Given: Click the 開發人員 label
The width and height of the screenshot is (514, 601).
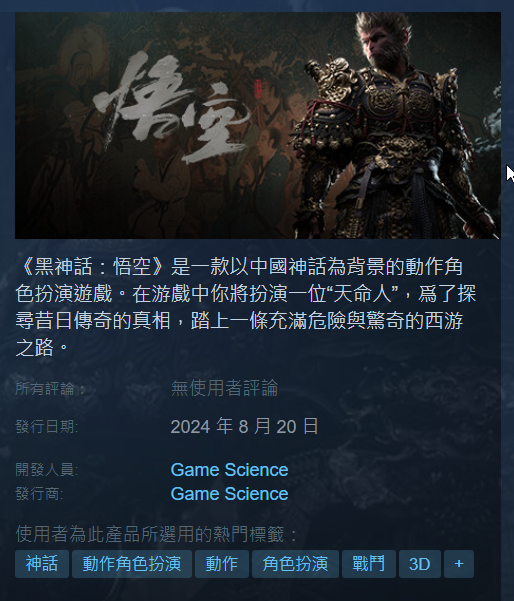Looking at the screenshot, I should point(46,470).
